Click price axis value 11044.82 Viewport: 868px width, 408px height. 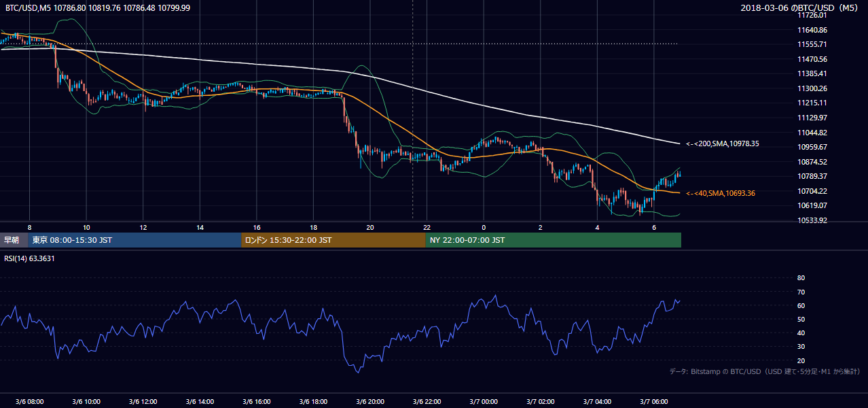point(812,133)
